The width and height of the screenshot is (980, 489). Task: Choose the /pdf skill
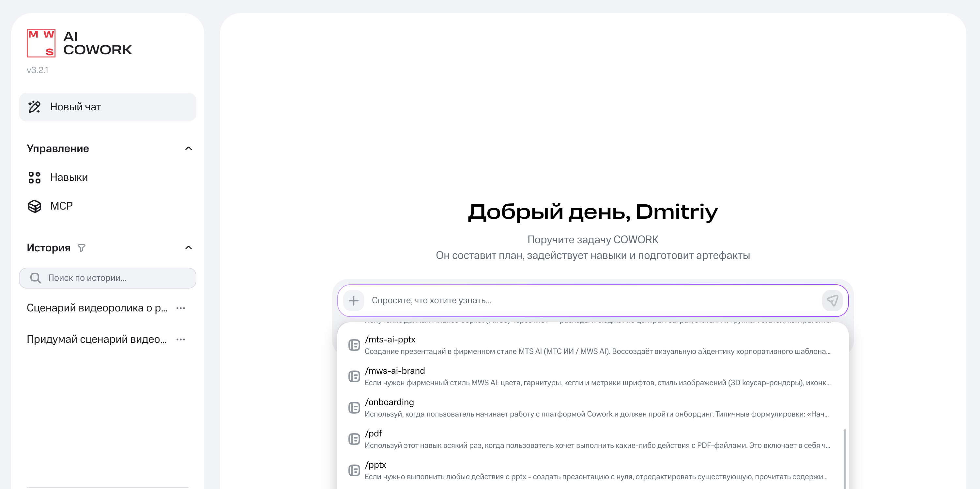pos(593,439)
